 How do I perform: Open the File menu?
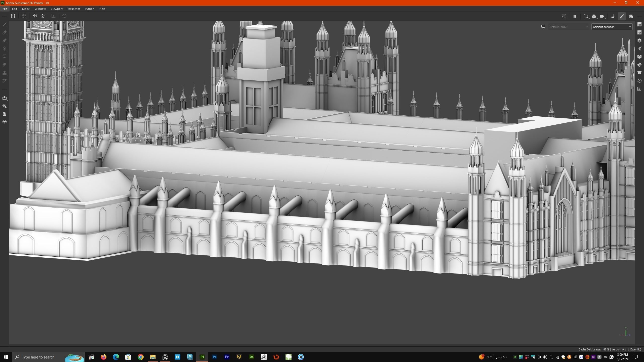tap(5, 9)
